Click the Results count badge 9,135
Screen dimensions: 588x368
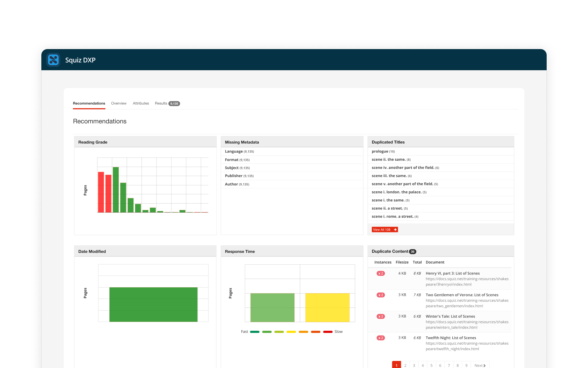174,104
